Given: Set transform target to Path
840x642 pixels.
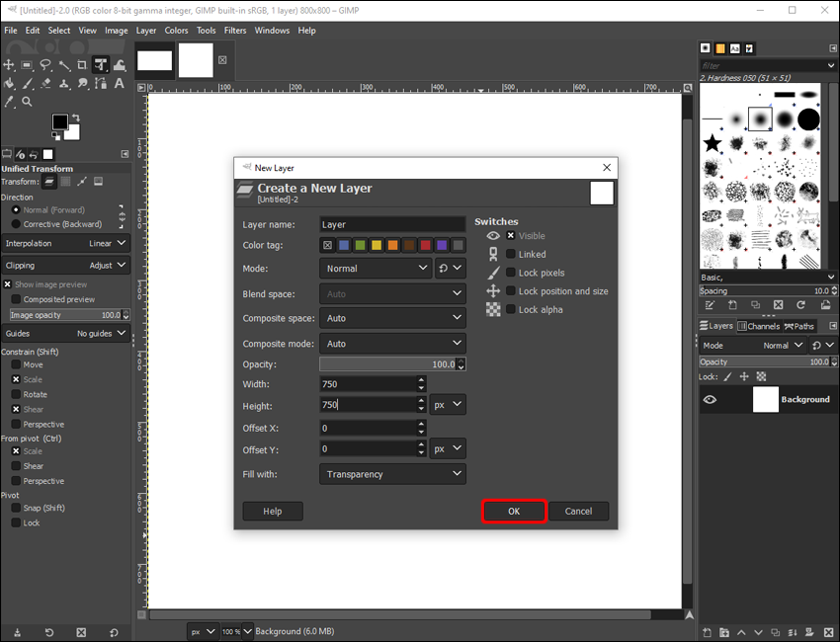Looking at the screenshot, I should 82,182.
